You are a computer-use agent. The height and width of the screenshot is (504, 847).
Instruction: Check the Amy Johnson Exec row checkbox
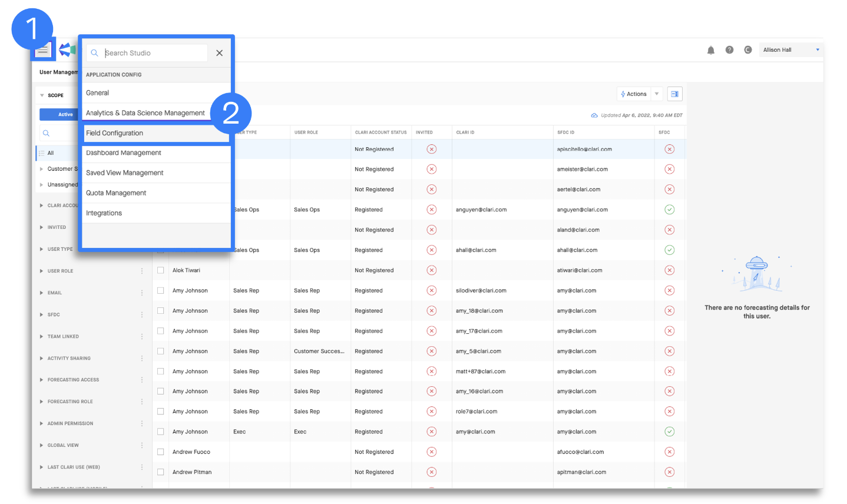pos(160,432)
